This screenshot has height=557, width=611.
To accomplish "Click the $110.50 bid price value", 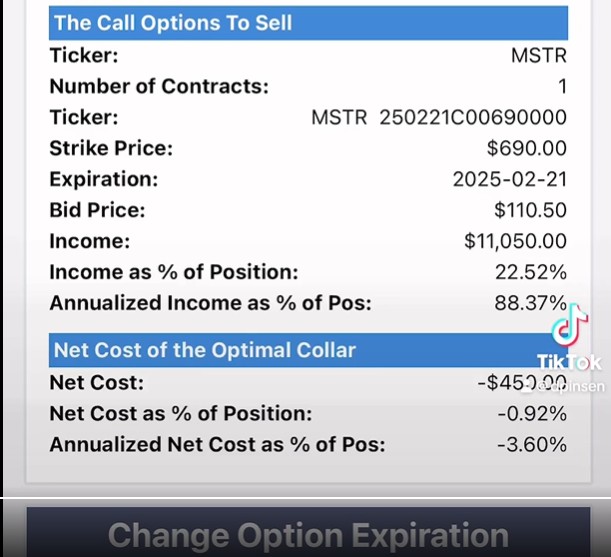I will click(x=530, y=211).
